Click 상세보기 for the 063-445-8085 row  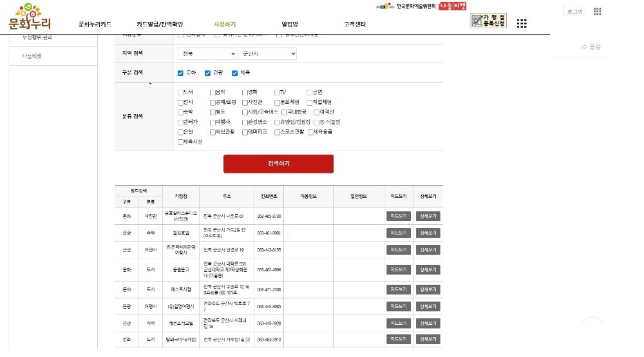coord(428,307)
